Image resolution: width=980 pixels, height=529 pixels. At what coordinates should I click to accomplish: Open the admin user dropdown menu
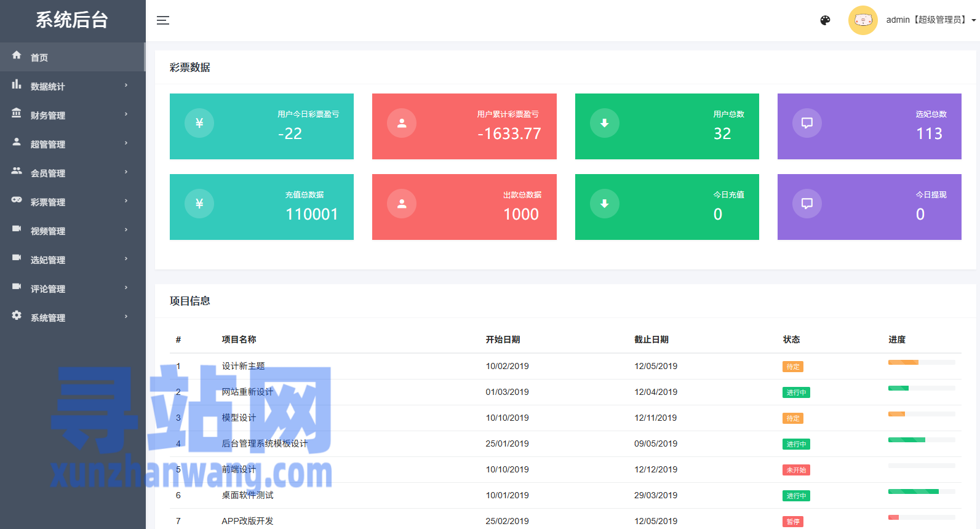(x=930, y=20)
